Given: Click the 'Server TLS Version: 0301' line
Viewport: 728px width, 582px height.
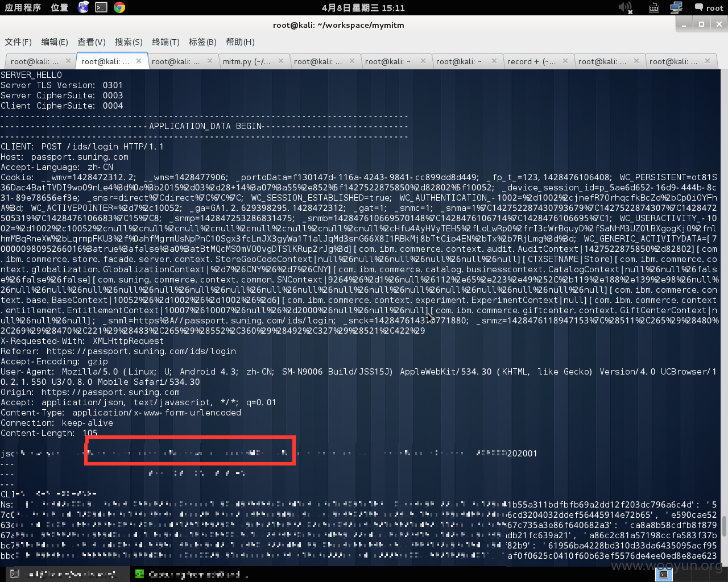Looking at the screenshot, I should click(x=61, y=85).
